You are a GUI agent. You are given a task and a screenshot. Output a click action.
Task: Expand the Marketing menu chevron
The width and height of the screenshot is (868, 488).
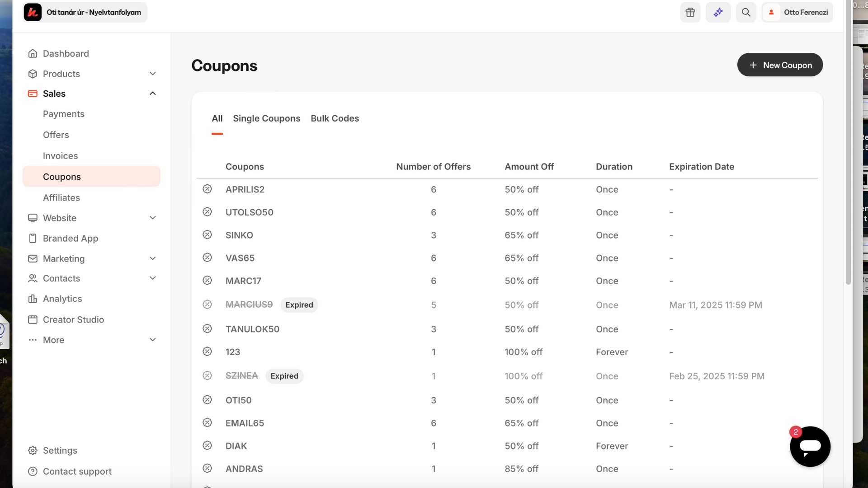[153, 258]
